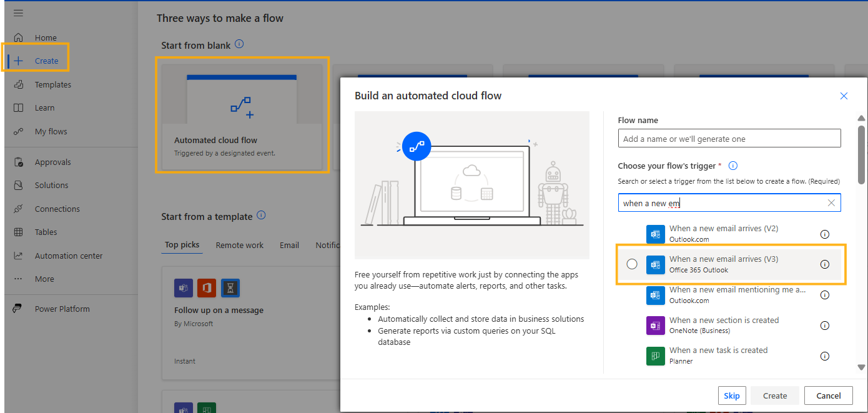
Task: Show info for new task is created trigger
Action: (824, 356)
